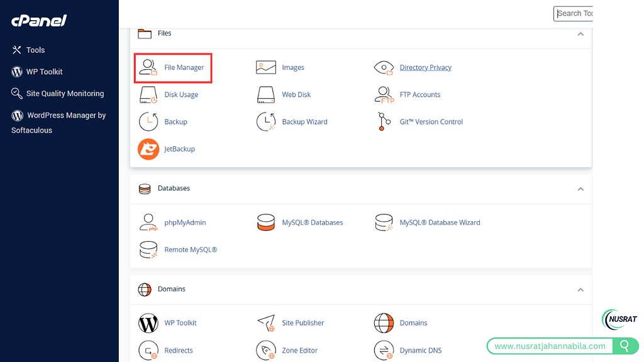Click the Backup Wizard icon

266,121
